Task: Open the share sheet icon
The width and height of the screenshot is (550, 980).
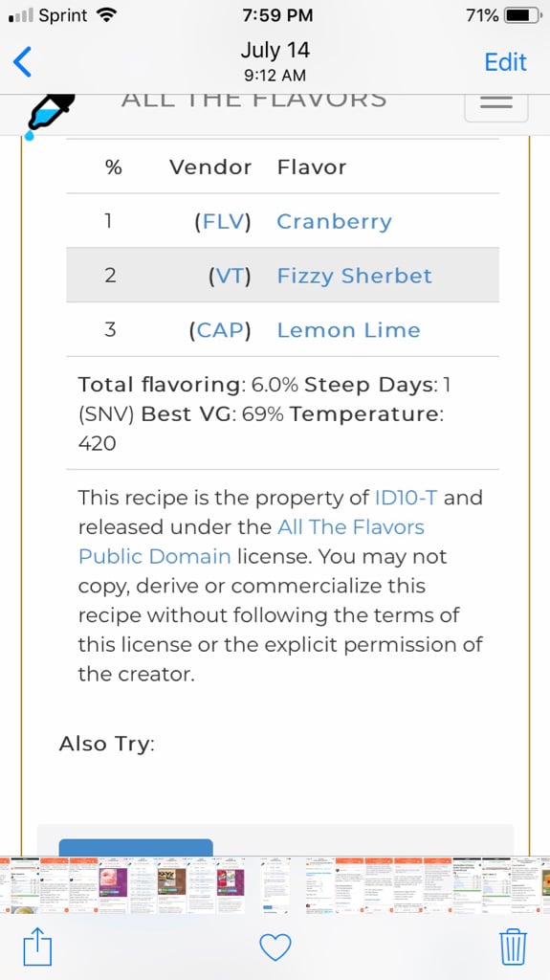Action: (x=36, y=947)
